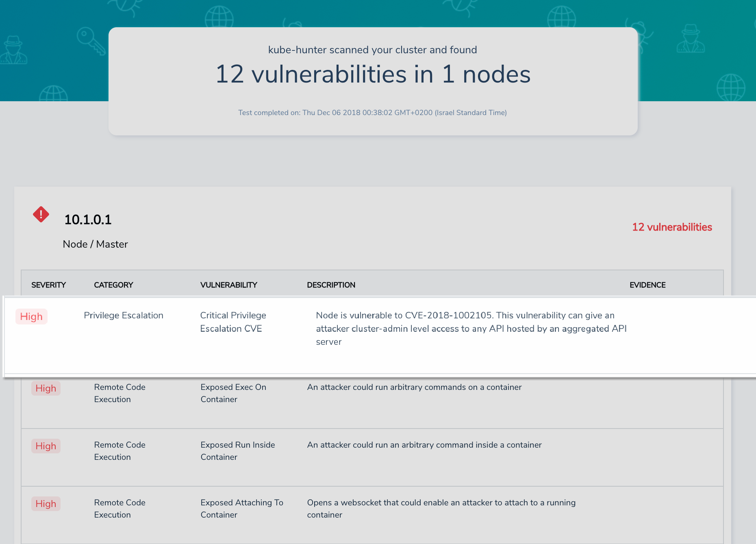Select the DESCRIPTION column header
Viewport: 756px width, 544px height.
(331, 285)
